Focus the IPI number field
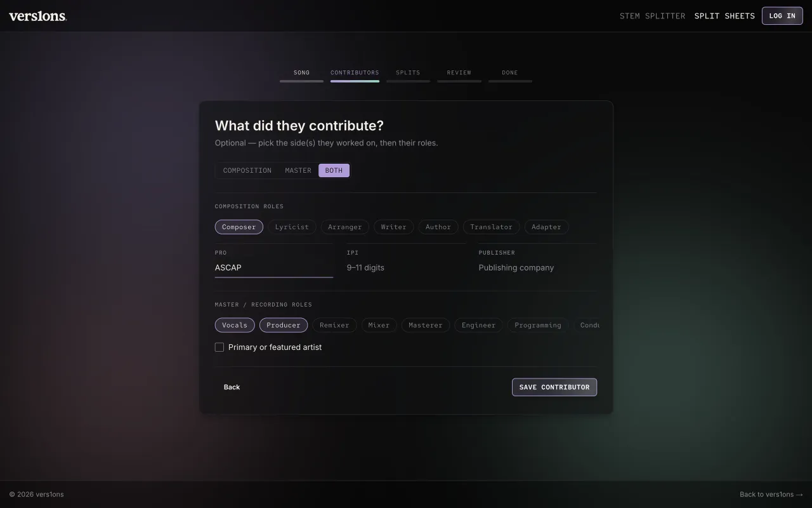 point(406,267)
